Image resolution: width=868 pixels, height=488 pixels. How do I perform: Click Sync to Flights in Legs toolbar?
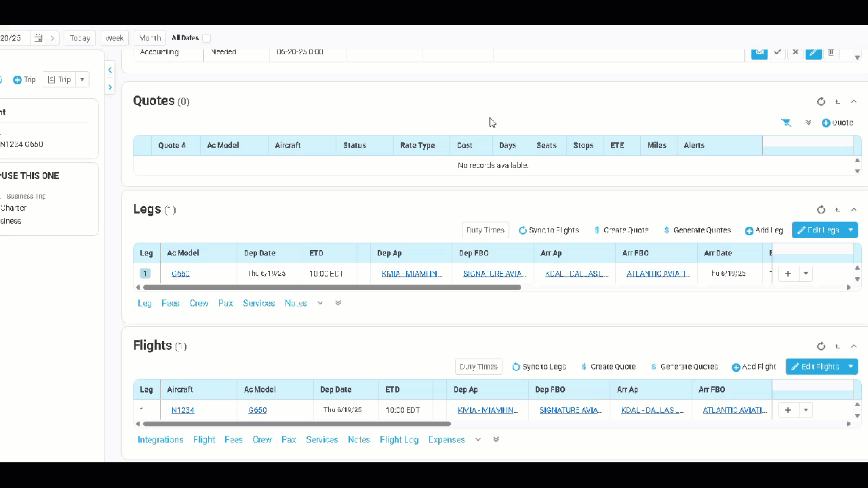pyautogui.click(x=549, y=230)
